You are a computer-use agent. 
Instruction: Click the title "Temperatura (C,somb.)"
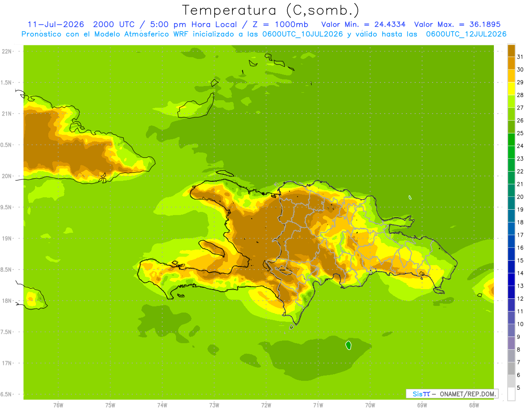270,10
